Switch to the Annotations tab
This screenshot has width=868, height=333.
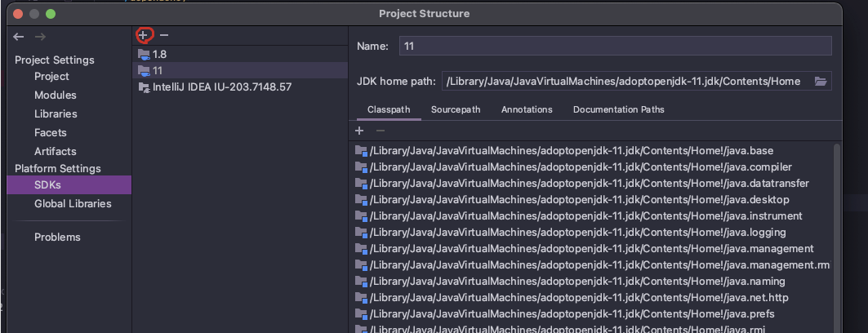point(527,109)
